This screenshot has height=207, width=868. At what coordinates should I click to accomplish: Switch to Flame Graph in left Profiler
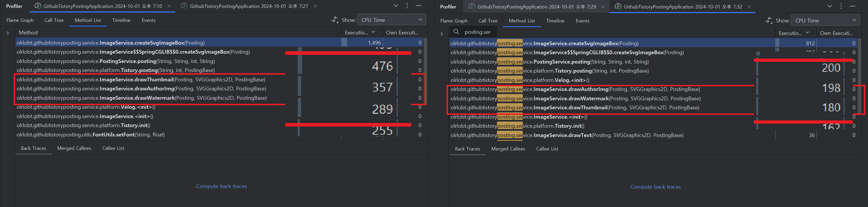pyautogui.click(x=20, y=20)
